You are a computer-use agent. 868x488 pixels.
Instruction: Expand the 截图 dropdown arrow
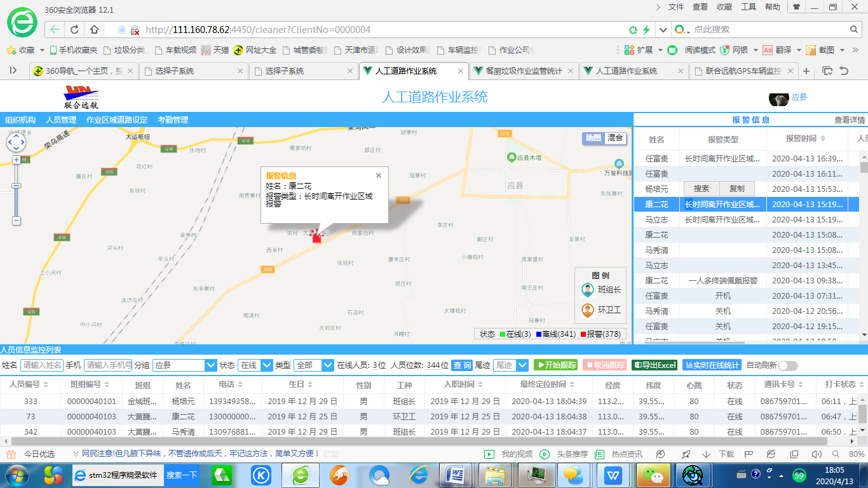[843, 50]
